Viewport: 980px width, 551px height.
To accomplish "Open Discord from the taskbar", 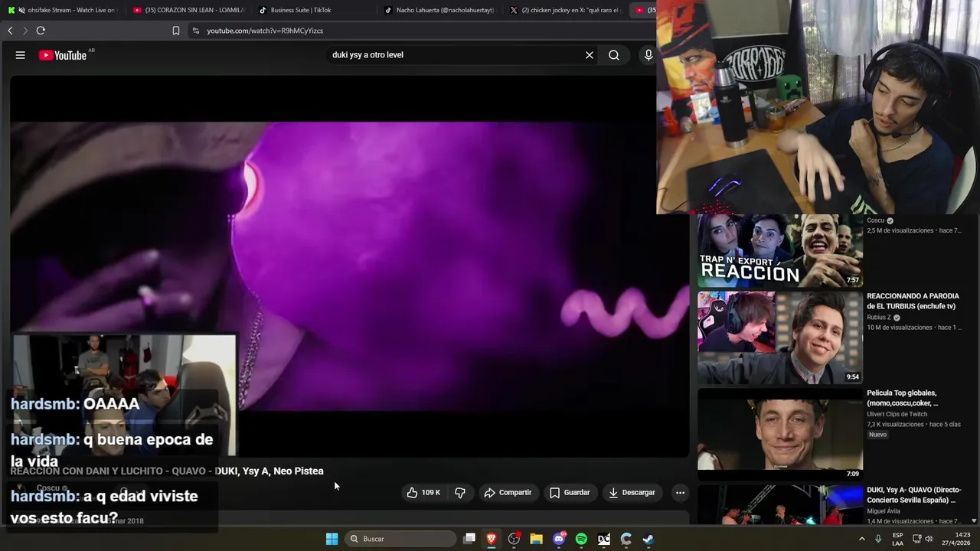I will [559, 539].
